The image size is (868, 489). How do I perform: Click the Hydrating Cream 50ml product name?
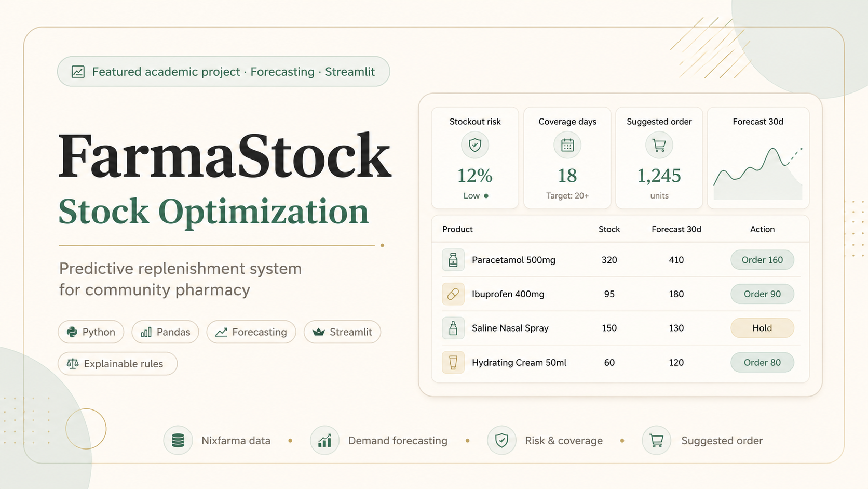tap(519, 363)
